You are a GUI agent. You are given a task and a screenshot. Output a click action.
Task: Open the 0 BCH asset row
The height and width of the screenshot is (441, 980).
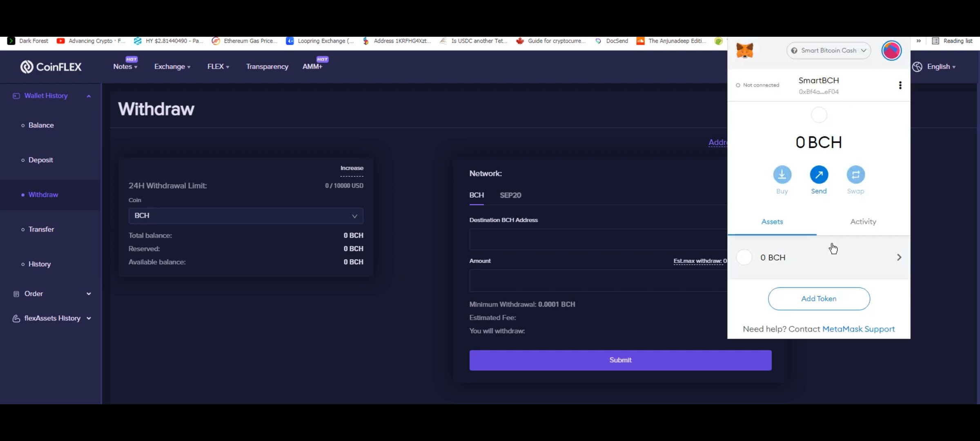819,257
